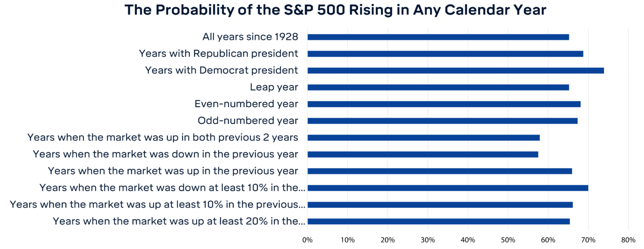Click the 50% axis tick label
Screen dimensions: 644x249
tap(508, 240)
